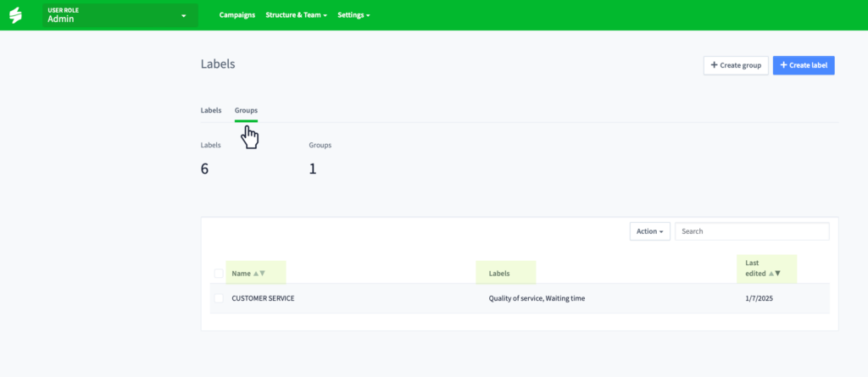868x377 pixels.
Task: Click the plus icon in Create group
Action: (714, 65)
